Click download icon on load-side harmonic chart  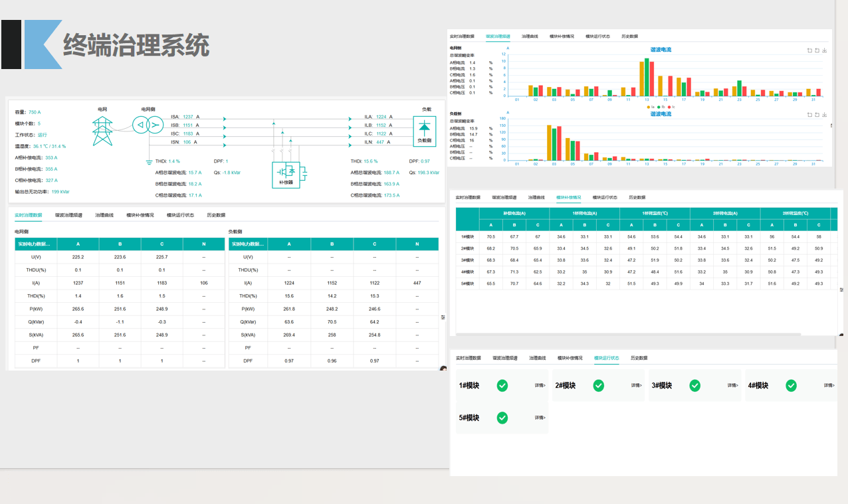coord(825,115)
